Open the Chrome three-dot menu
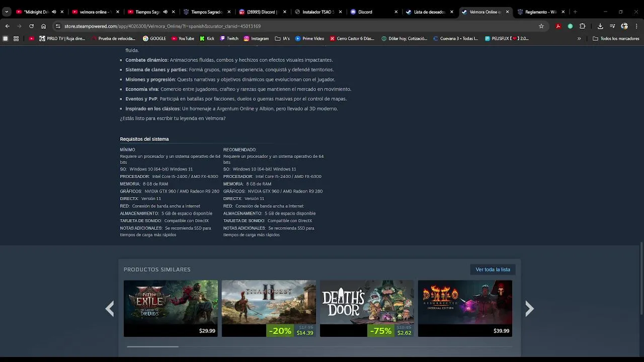This screenshot has width=644, height=362. [x=636, y=26]
